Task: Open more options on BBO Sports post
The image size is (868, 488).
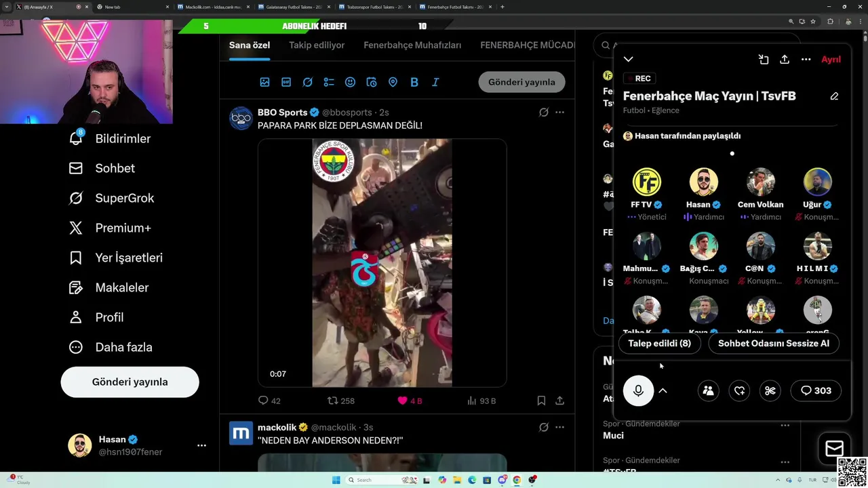Action: point(560,113)
